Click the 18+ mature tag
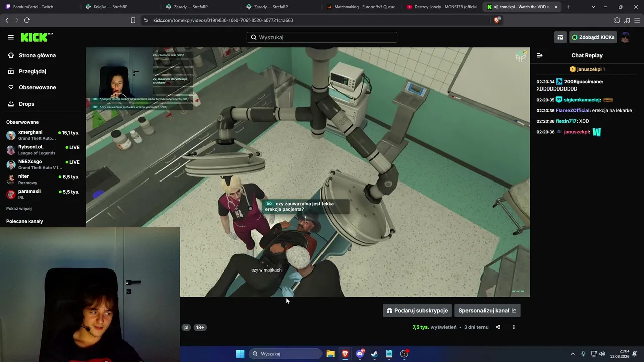 click(x=200, y=327)
